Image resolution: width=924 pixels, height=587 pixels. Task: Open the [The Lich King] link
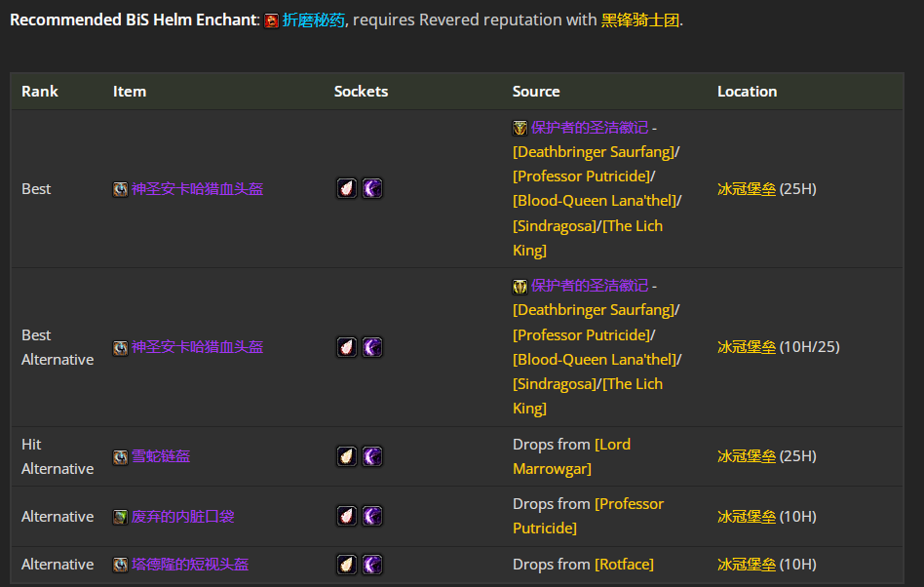(634, 225)
